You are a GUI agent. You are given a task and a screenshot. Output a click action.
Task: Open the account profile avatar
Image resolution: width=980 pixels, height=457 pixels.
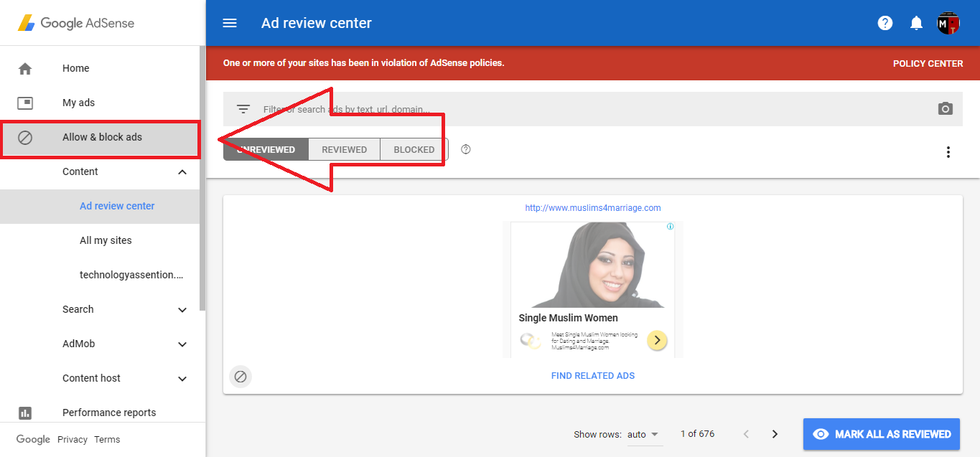tap(948, 23)
